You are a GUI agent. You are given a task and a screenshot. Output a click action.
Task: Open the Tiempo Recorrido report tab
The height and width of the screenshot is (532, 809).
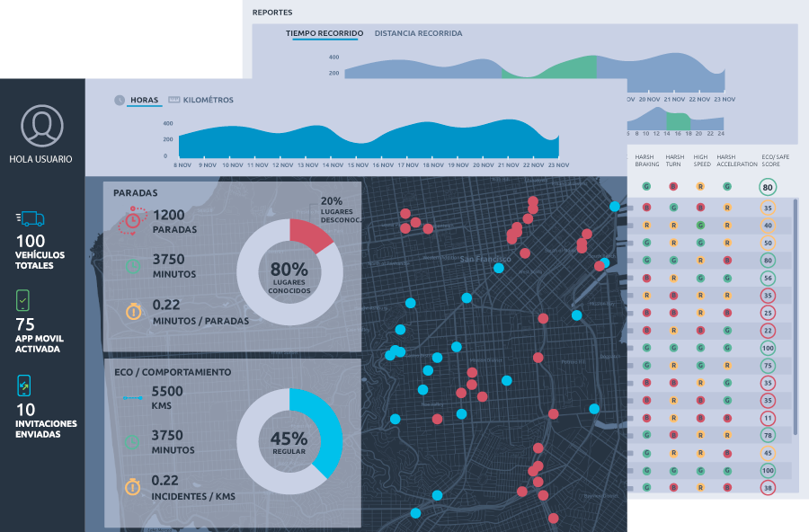click(x=324, y=33)
